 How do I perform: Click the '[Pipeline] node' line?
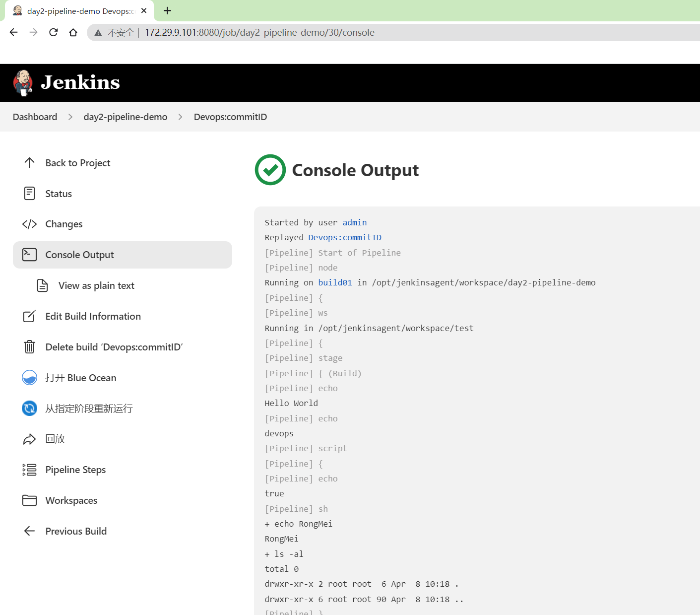[x=301, y=268]
